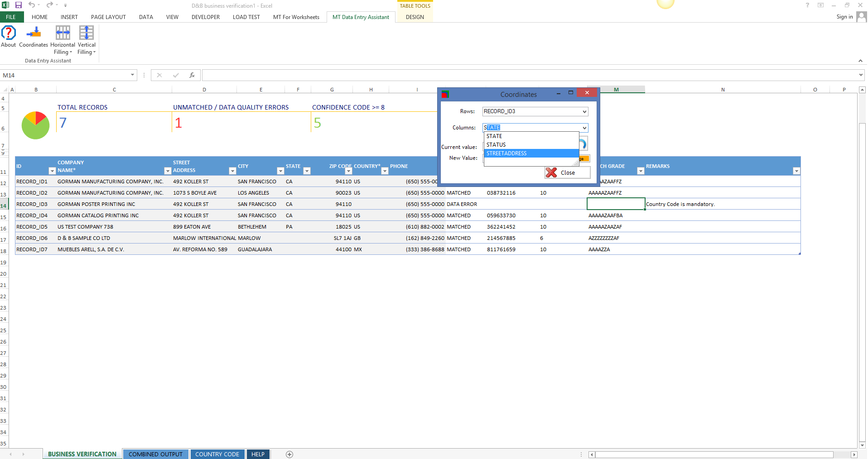
Task: Open the DATA ribbon tab
Action: (x=146, y=17)
